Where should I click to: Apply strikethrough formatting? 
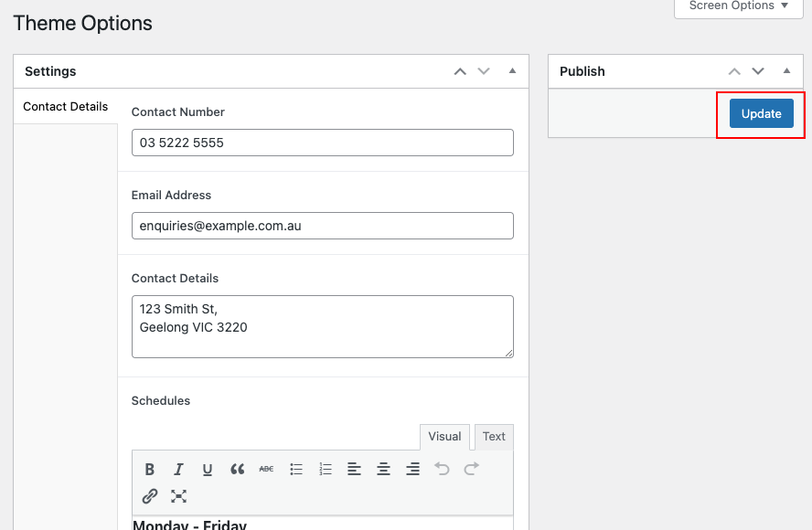[266, 469]
